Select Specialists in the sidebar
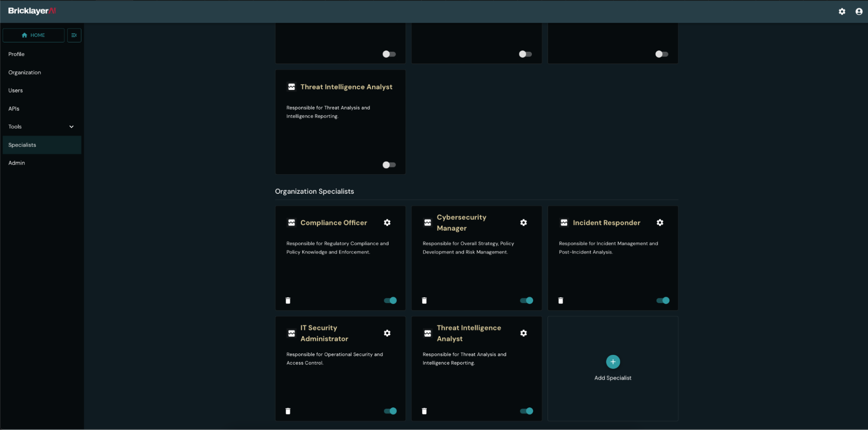This screenshot has width=868, height=430. coord(22,145)
